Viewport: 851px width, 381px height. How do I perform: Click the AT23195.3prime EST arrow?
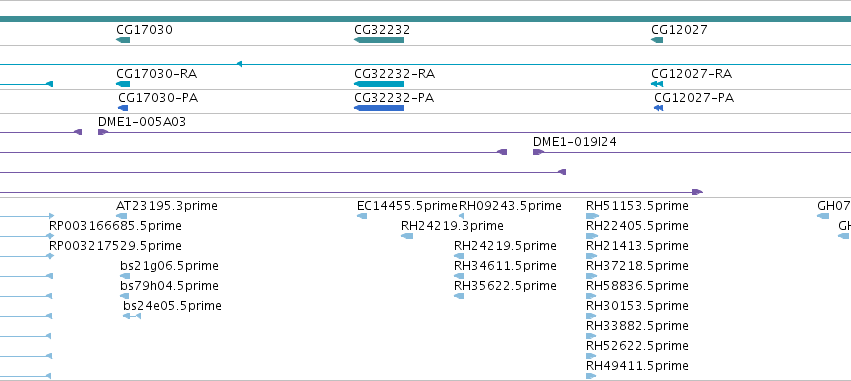pos(122,216)
